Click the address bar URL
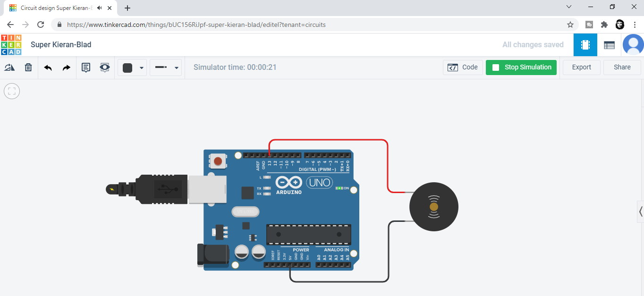This screenshot has width=644, height=296. [196, 25]
